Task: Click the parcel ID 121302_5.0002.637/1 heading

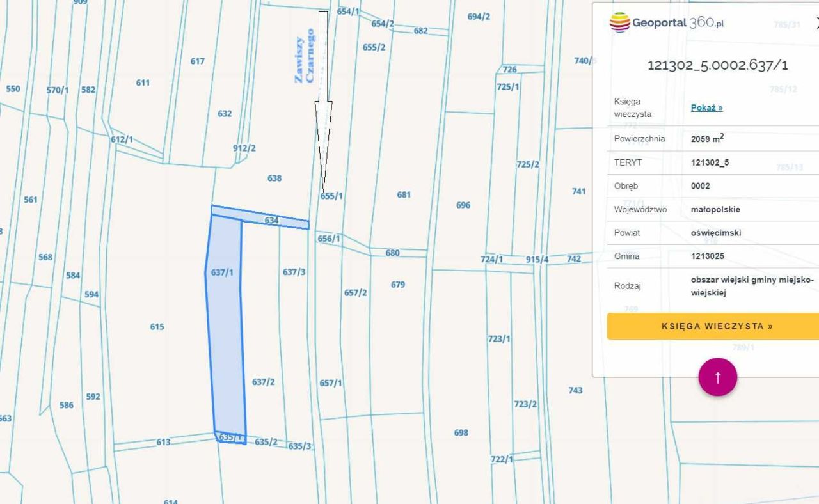Action: (718, 65)
